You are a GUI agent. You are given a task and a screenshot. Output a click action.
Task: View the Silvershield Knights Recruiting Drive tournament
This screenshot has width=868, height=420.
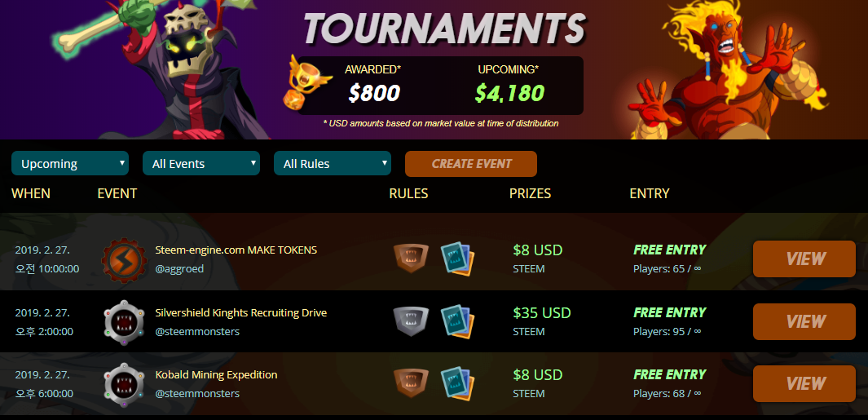pyautogui.click(x=804, y=322)
